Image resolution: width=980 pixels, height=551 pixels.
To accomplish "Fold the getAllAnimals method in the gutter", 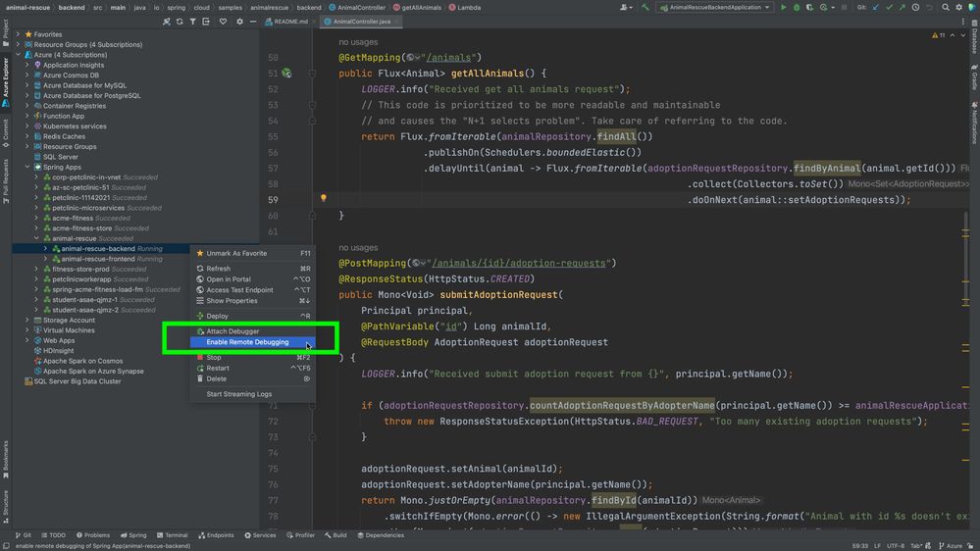I will pyautogui.click(x=312, y=74).
